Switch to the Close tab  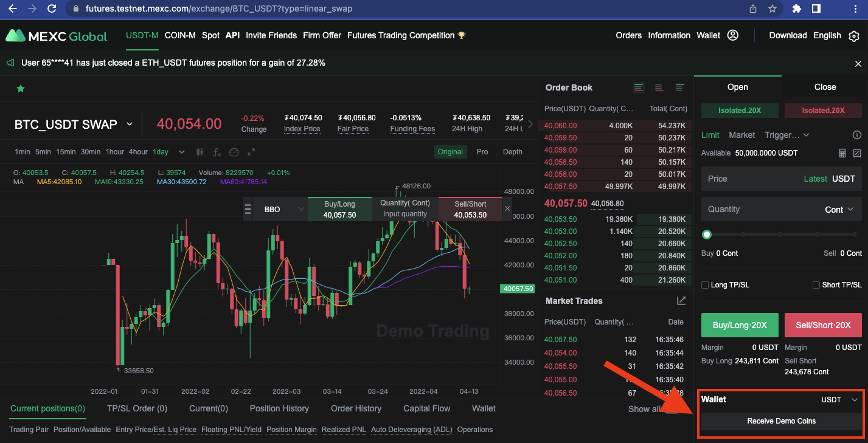825,87
